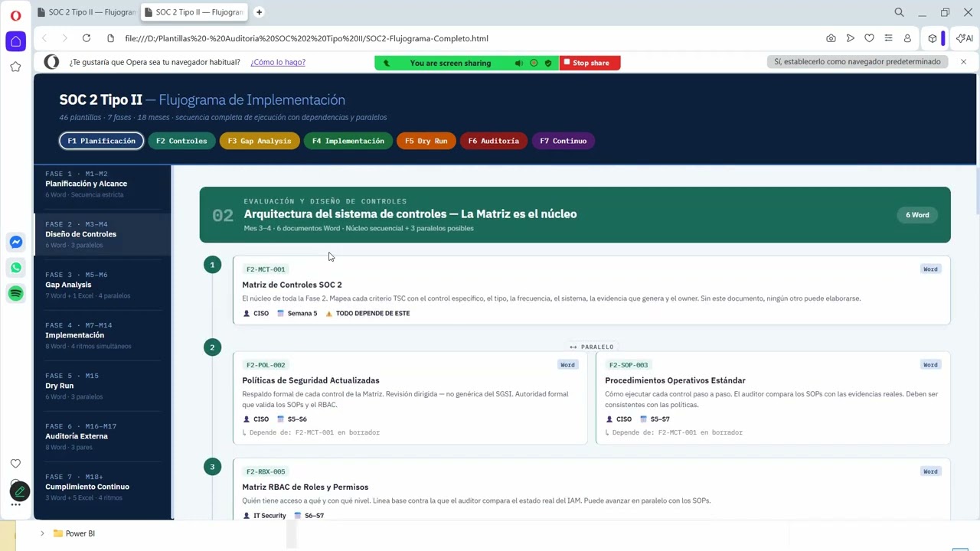Click Stop share button
The image size is (980, 551).
590,63
